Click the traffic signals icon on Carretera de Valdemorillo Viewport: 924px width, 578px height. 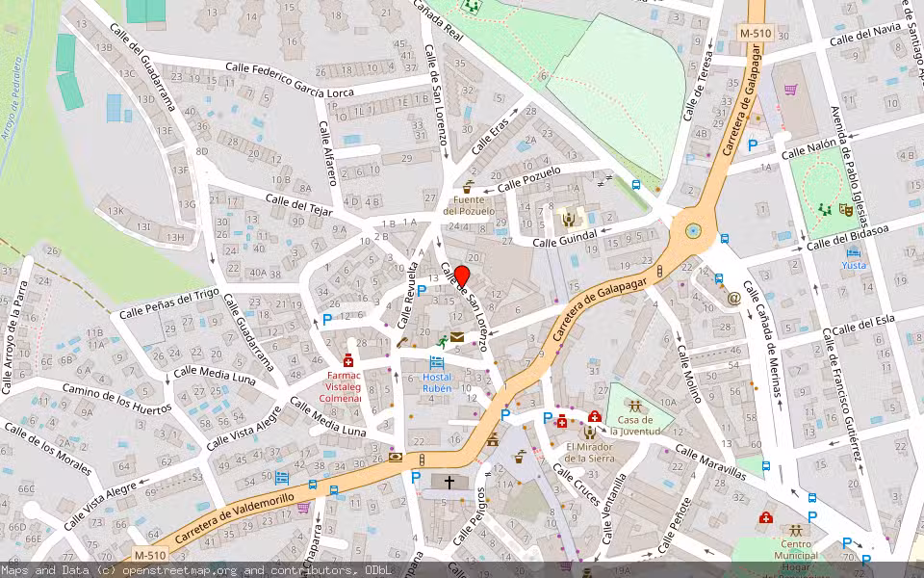tap(421, 458)
